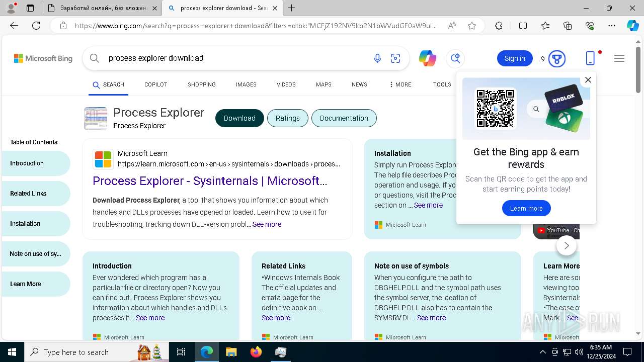The height and width of the screenshot is (362, 644).
Task: Open Bing hamburger menu
Action: point(619,58)
